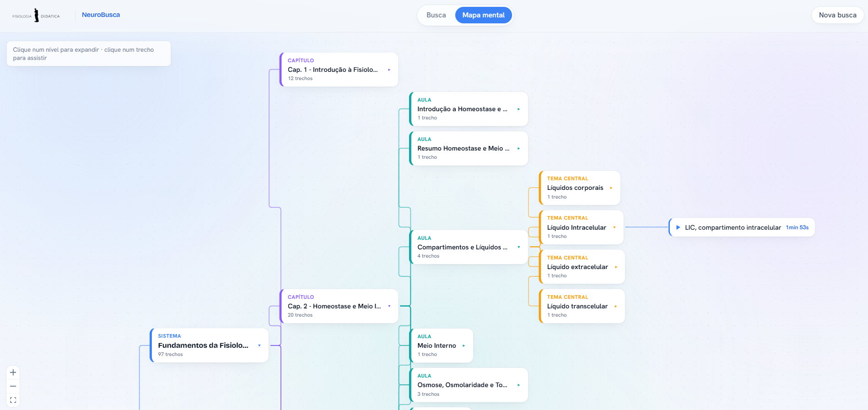
Task: Expand Resumo Homeostase e Meio lesson arrow
Action: (518, 149)
